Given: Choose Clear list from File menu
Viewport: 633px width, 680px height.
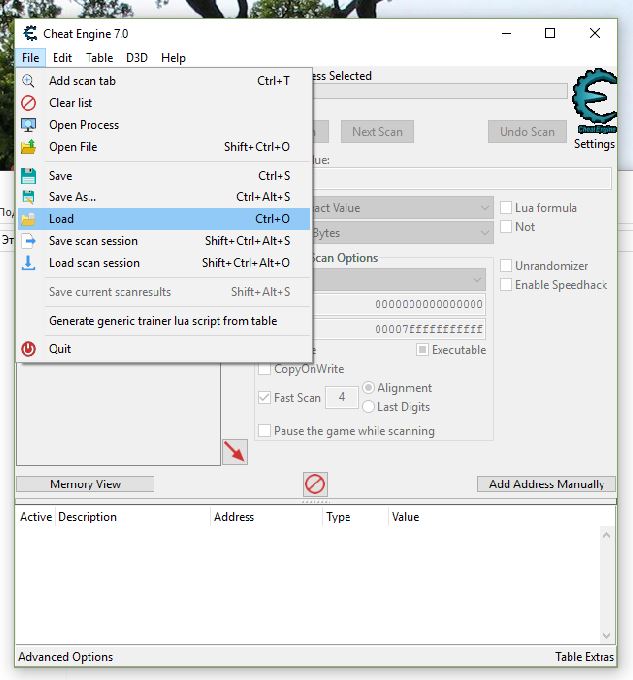Looking at the screenshot, I should 164,103.
